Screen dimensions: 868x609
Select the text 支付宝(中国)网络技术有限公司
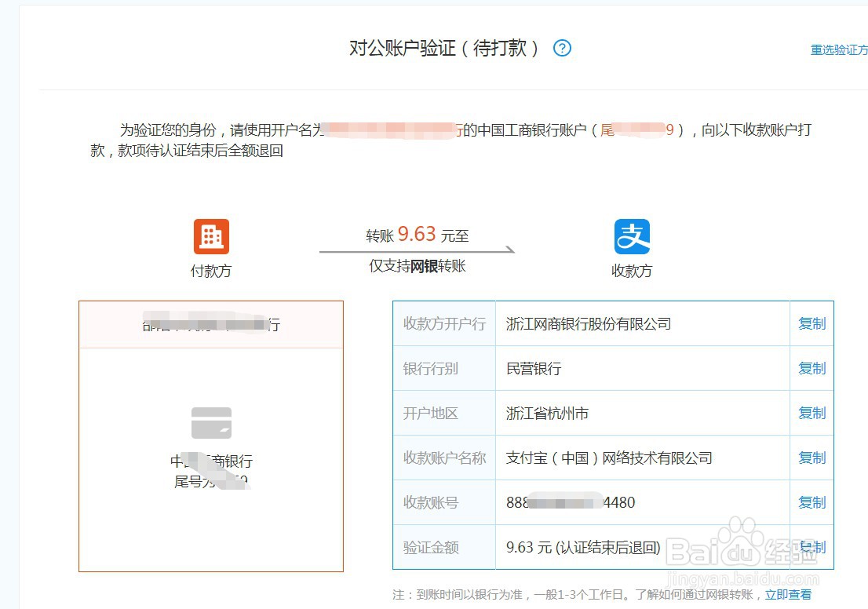coord(609,458)
